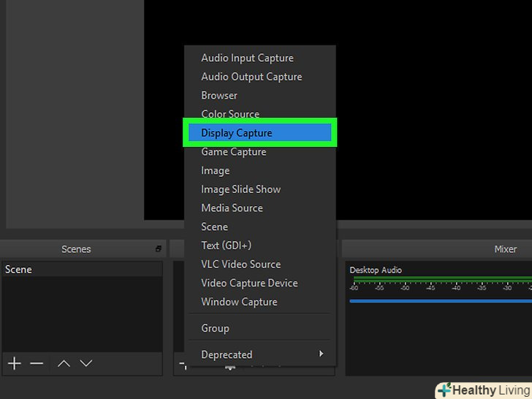Click the Healthy Living logo watermark
The width and height of the screenshot is (532, 399).
[483, 389]
